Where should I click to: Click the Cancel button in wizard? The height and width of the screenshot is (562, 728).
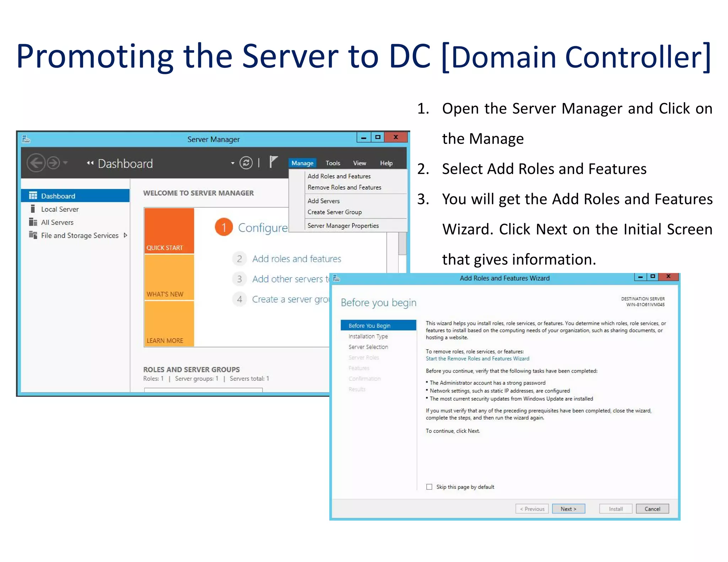tap(652, 509)
